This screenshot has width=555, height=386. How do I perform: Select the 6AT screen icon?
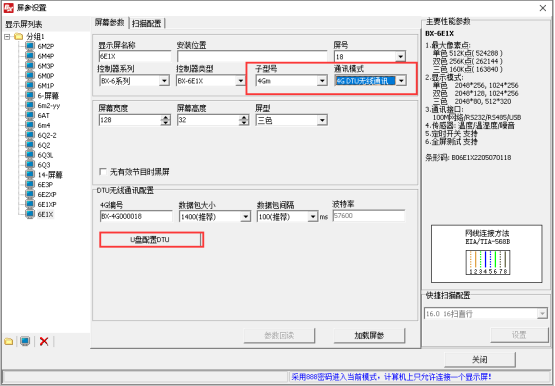[30, 115]
